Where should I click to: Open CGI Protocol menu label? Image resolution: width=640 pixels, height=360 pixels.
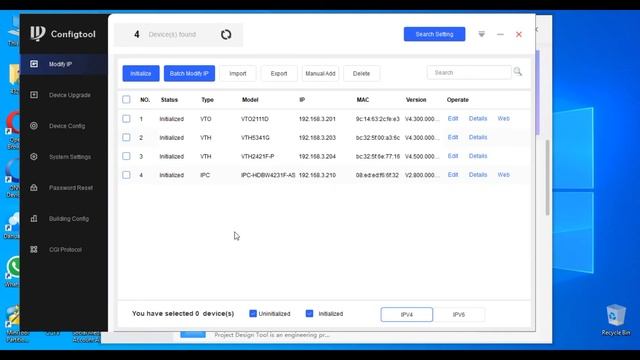(x=65, y=250)
